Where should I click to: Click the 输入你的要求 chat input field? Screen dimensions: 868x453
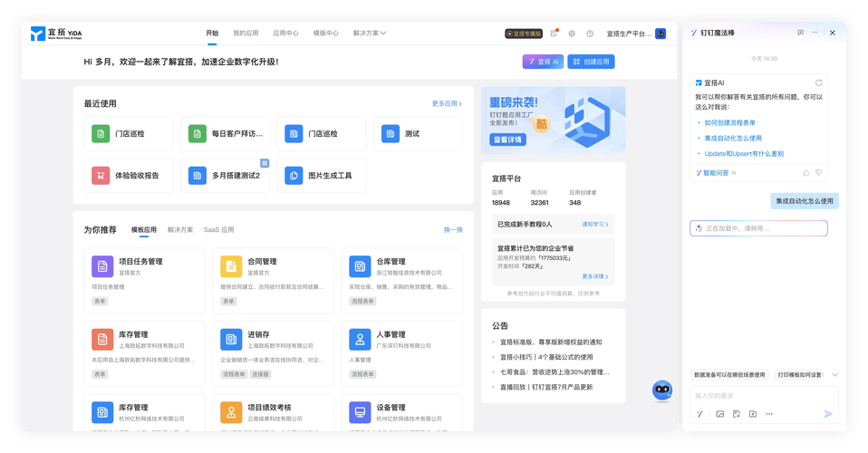[761, 395]
